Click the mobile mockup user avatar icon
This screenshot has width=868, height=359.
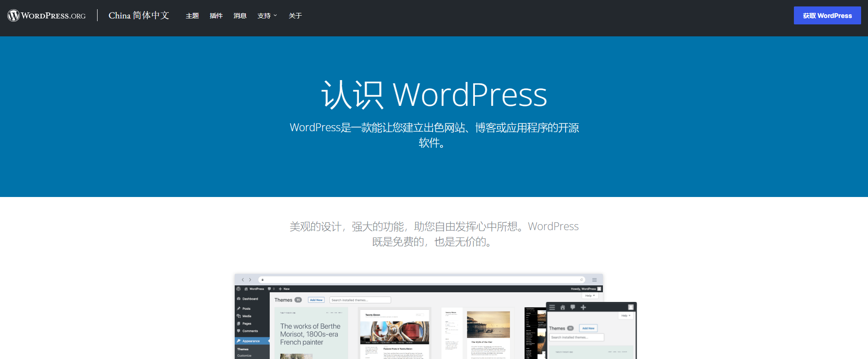pos(631,307)
